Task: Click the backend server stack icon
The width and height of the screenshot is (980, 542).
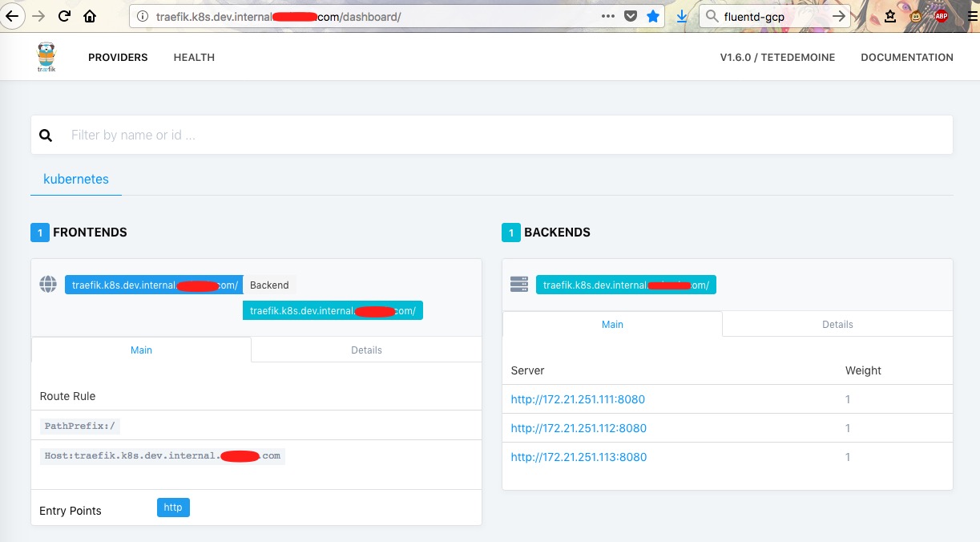Action: (519, 285)
